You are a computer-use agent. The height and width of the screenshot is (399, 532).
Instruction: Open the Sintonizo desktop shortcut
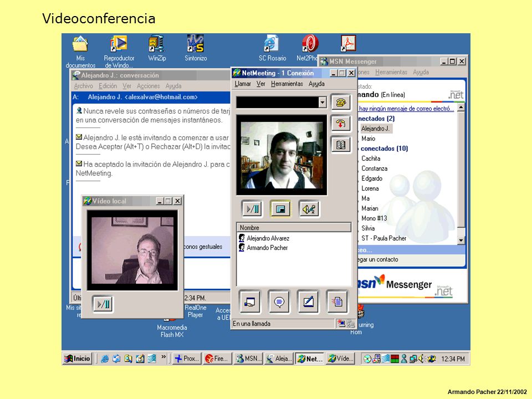(196, 48)
